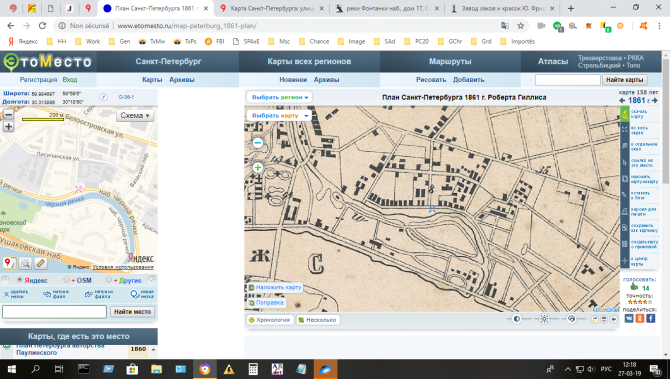Focus the place search input field
670x379 pixels.
pos(54,311)
